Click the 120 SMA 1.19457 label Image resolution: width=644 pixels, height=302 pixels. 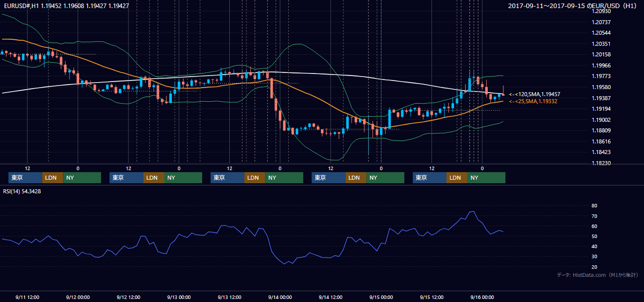(x=534, y=95)
